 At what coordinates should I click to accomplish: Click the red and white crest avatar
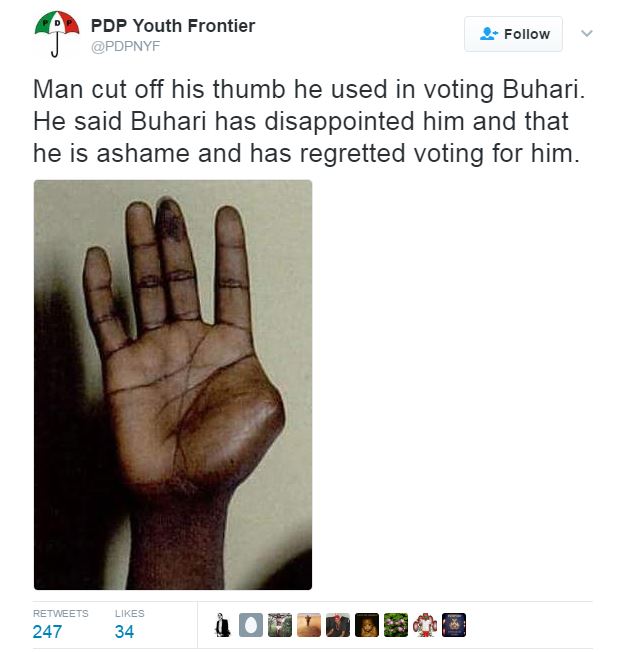point(425,625)
